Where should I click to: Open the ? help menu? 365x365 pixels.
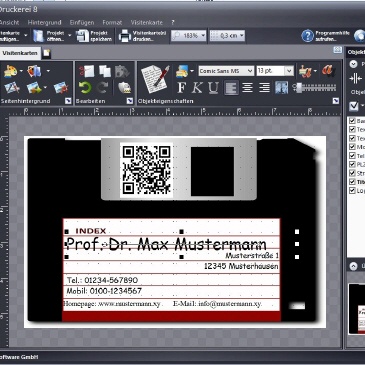pyautogui.click(x=173, y=22)
